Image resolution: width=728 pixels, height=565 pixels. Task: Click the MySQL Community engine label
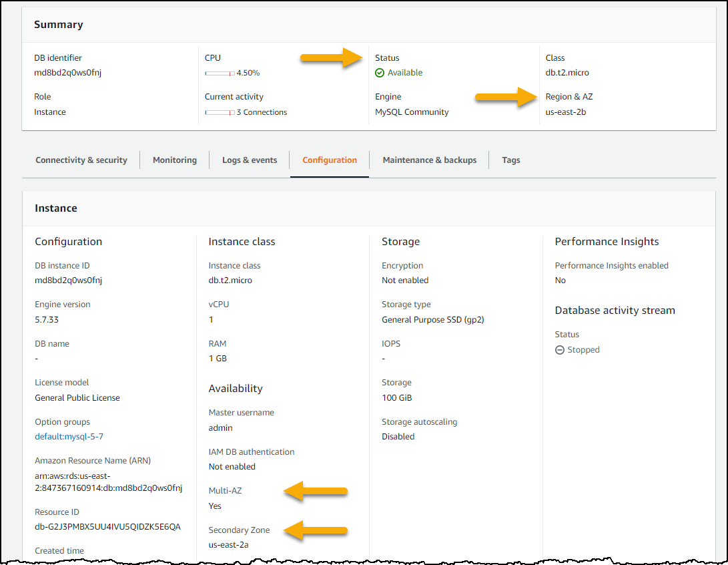coord(412,112)
